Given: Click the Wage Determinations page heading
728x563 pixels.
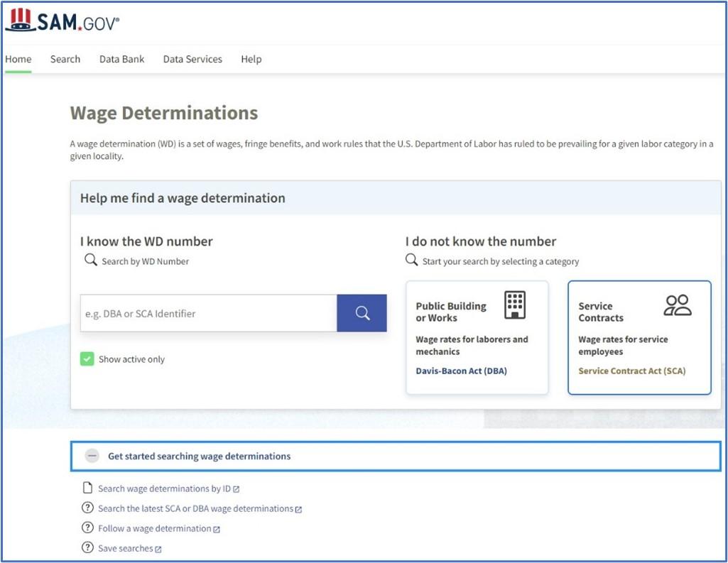Looking at the screenshot, I should (x=164, y=114).
